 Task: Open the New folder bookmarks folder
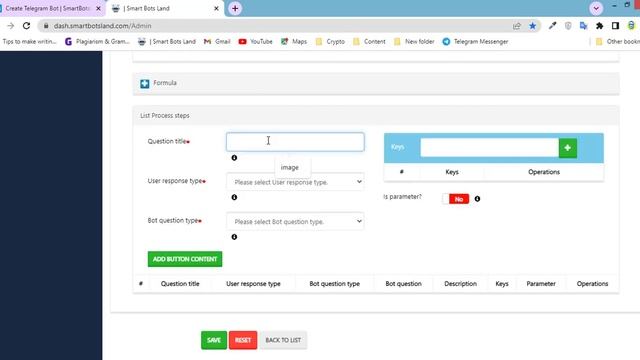[x=414, y=42]
